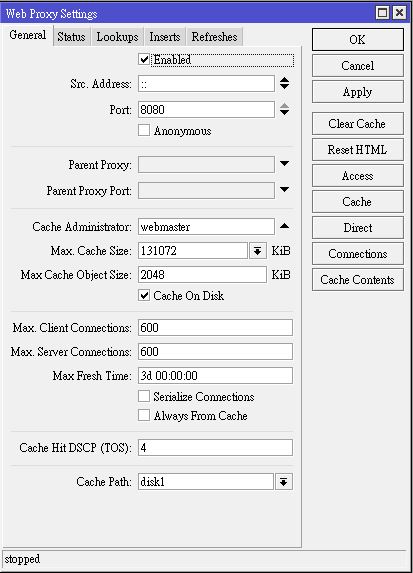Viewport: 413px width, 573px height.
Task: Switch to the General tab
Action: click(x=28, y=35)
